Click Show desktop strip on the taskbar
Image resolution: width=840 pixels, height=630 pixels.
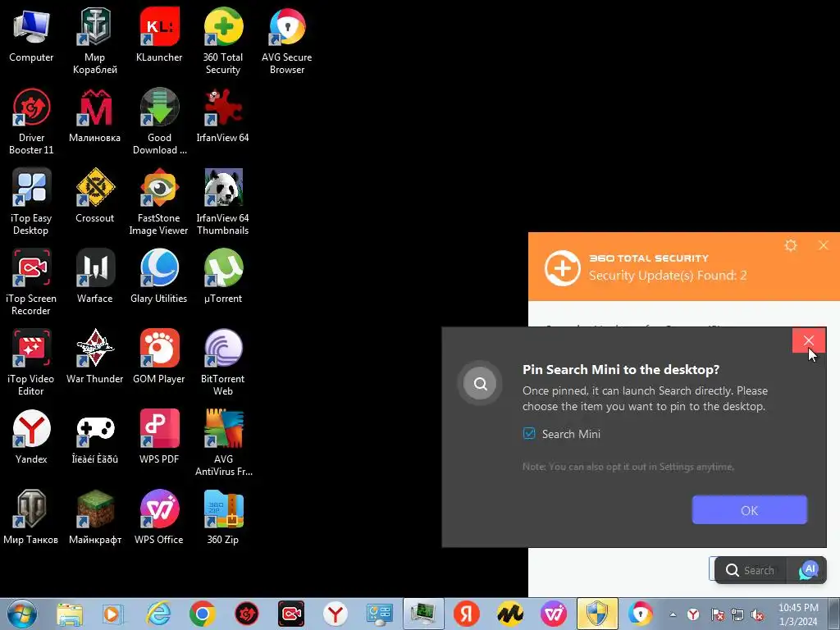pos(834,614)
